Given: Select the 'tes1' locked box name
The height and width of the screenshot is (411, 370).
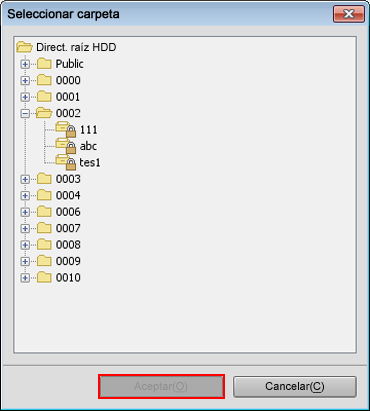Looking at the screenshot, I should tap(90, 163).
